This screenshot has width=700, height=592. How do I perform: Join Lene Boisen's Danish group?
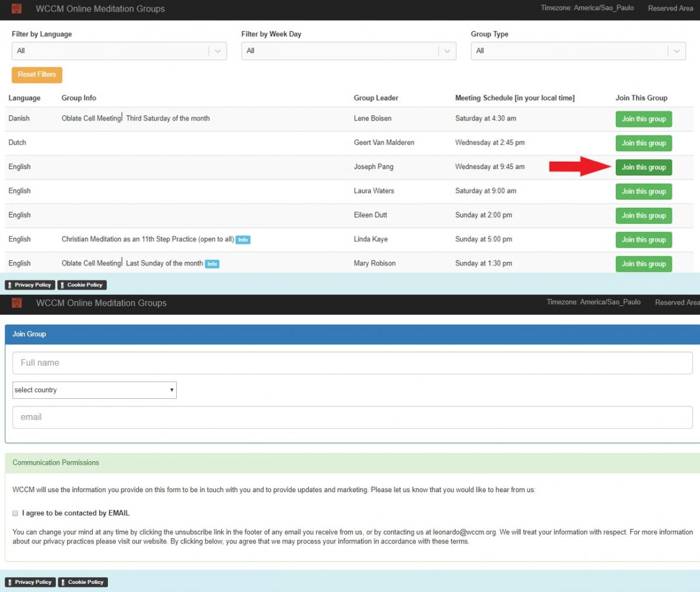pyautogui.click(x=644, y=119)
